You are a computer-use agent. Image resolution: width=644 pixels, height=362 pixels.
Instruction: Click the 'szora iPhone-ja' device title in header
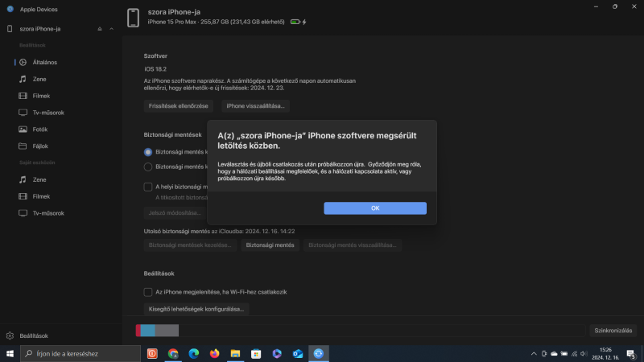coord(174,12)
